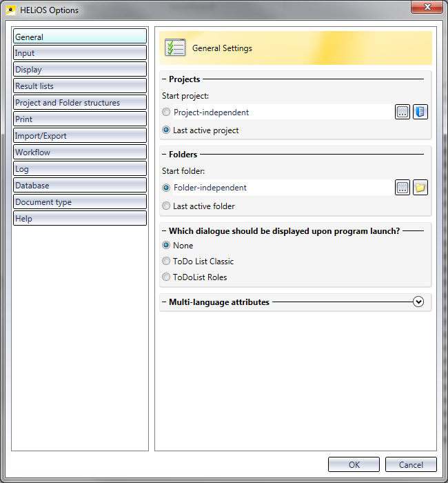Click the yellow folder icon button
Viewport: 448px width, 483px height.
(x=420, y=188)
